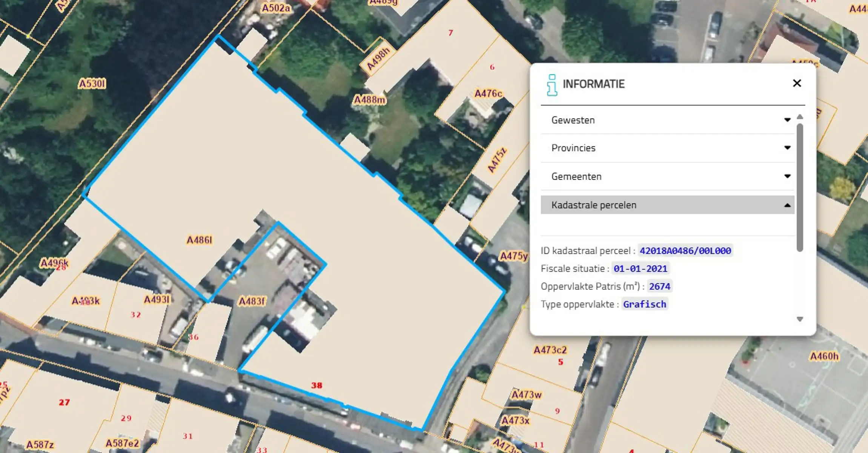Click the fiscal date 01-01-2021 value

[x=640, y=268]
